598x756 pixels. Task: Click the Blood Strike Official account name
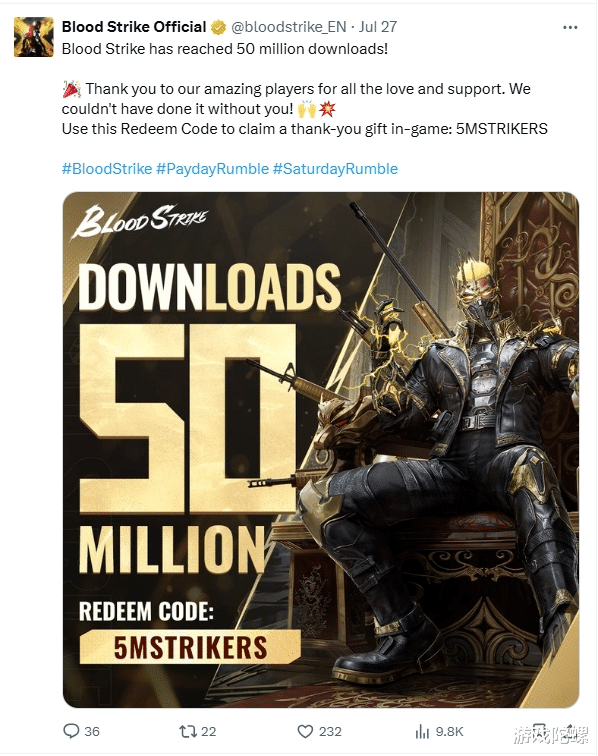pos(134,27)
